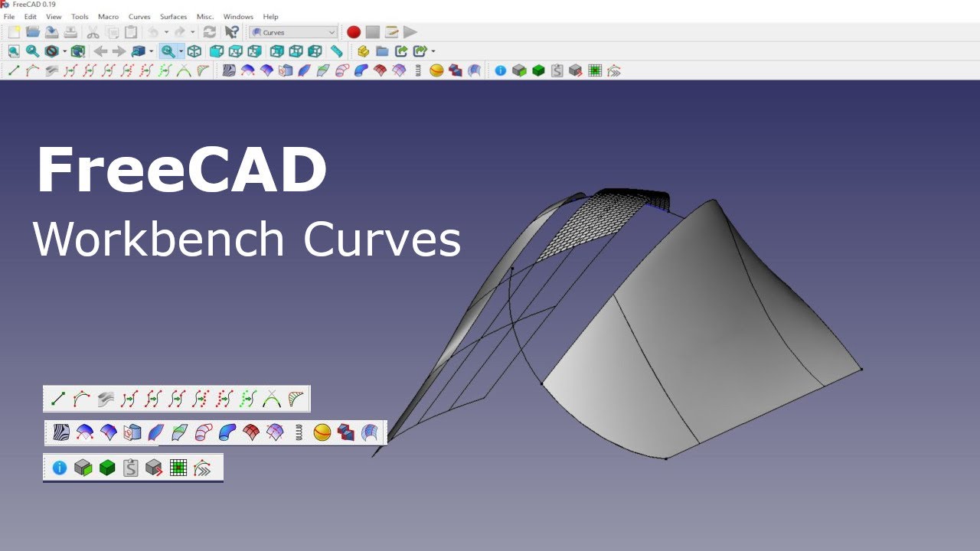Switch to the right view cube
980x551 pixels.
[254, 51]
